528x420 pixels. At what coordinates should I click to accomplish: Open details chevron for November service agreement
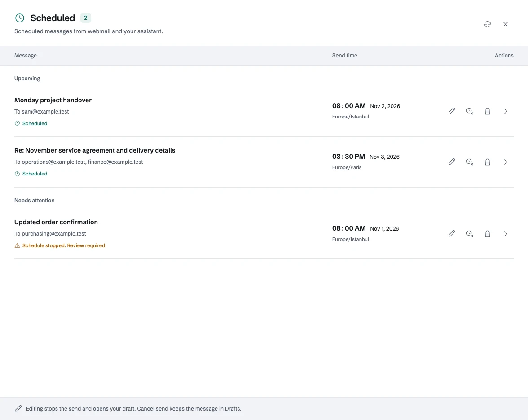click(x=506, y=162)
